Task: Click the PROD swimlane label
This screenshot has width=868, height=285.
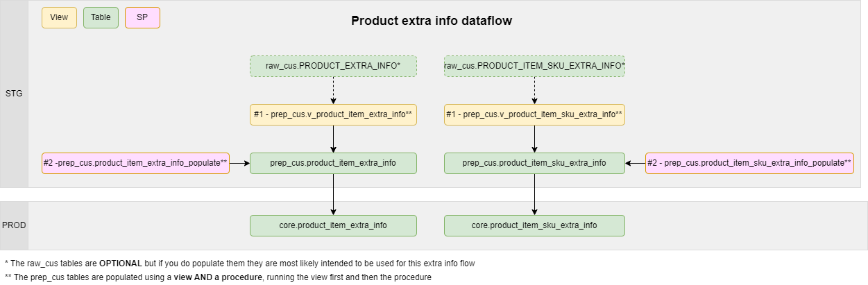Action: [x=14, y=225]
